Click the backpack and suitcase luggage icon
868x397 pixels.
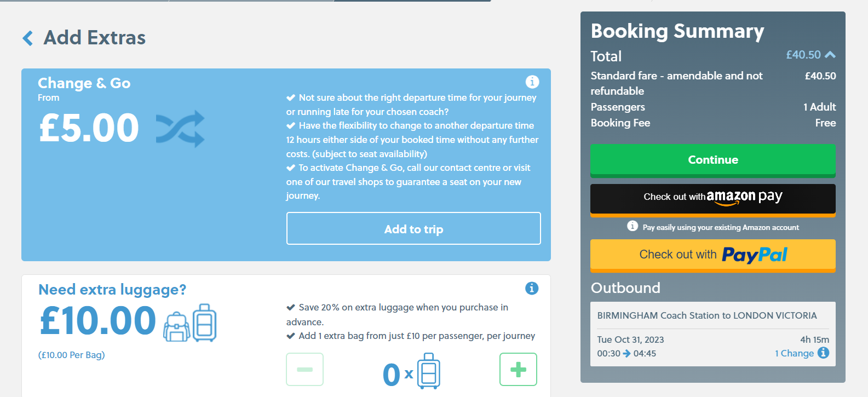click(190, 323)
